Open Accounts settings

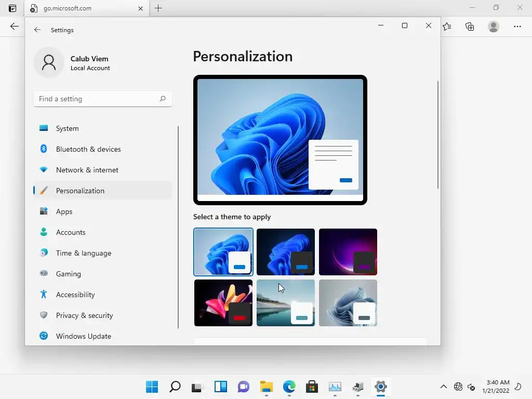tap(102, 232)
